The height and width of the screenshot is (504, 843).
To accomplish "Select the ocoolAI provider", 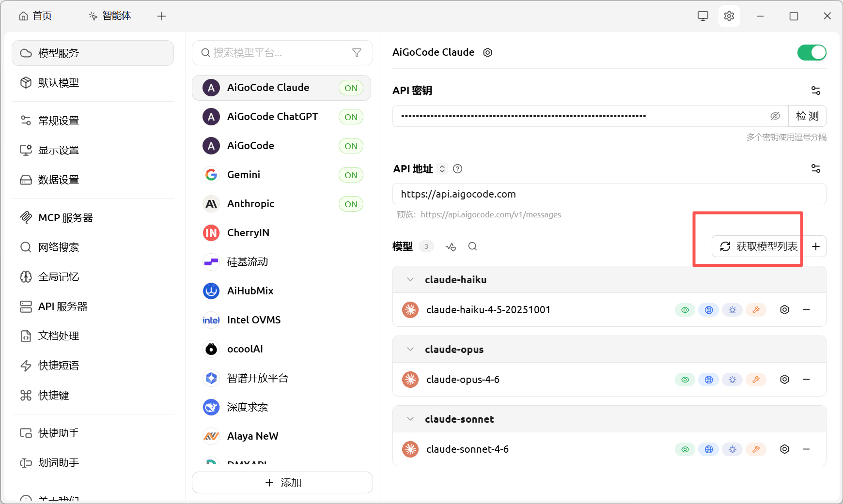I will point(281,349).
